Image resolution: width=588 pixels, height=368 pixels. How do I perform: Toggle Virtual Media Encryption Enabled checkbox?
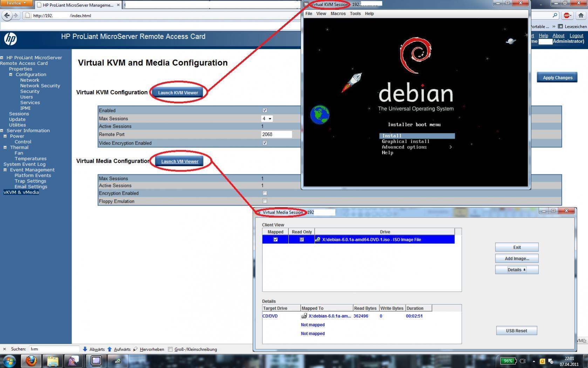(265, 193)
